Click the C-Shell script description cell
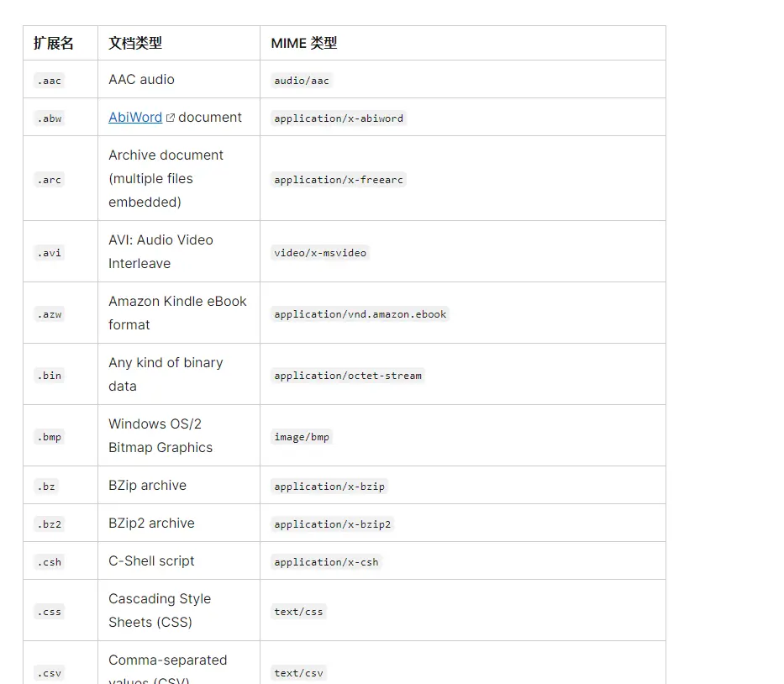 pyautogui.click(x=151, y=560)
